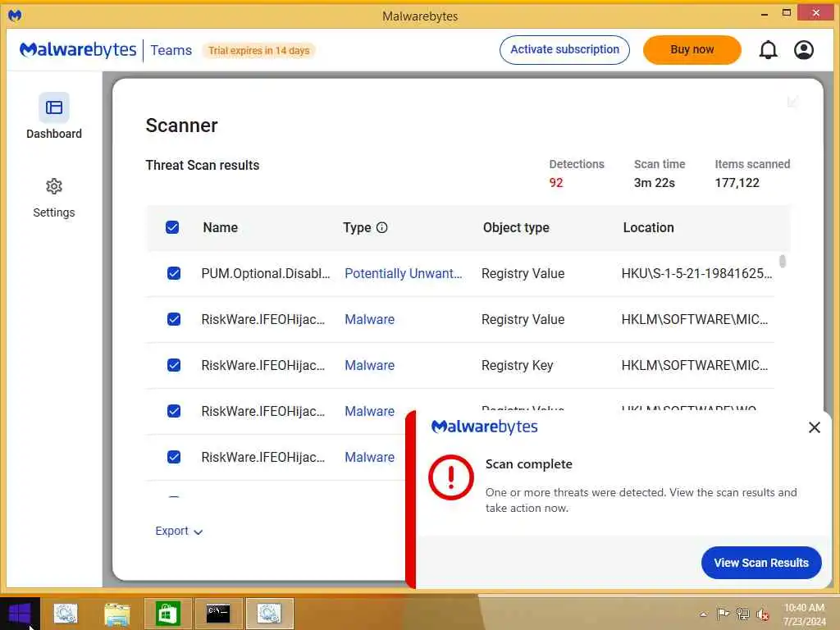This screenshot has height=630, width=840.
Task: Click the first taskbar app icon
Action: click(66, 614)
